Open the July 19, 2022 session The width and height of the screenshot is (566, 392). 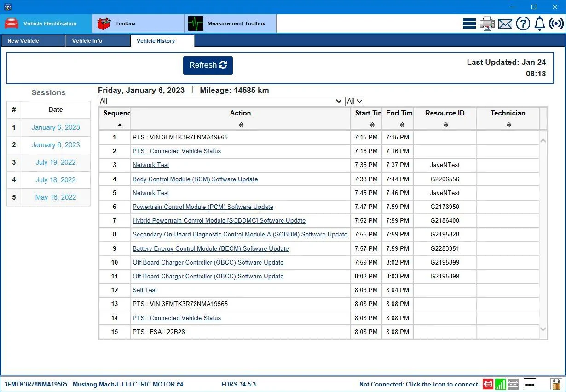[x=56, y=162]
